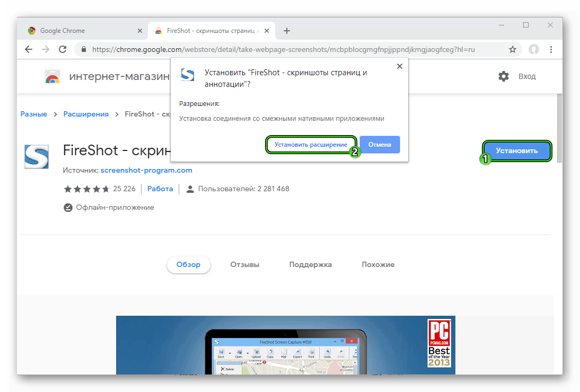Click the FireShot icon in the dialog
Viewport: 580px width, 392px height.
coord(188,75)
